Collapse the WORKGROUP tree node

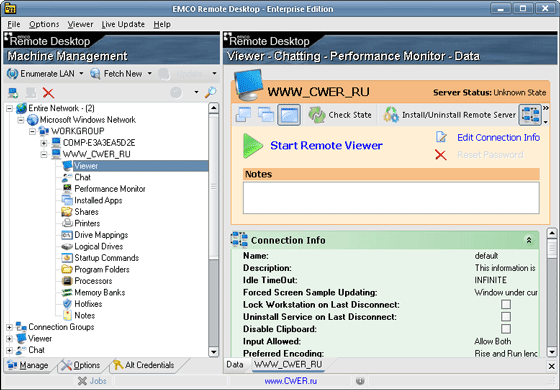pos(32,131)
